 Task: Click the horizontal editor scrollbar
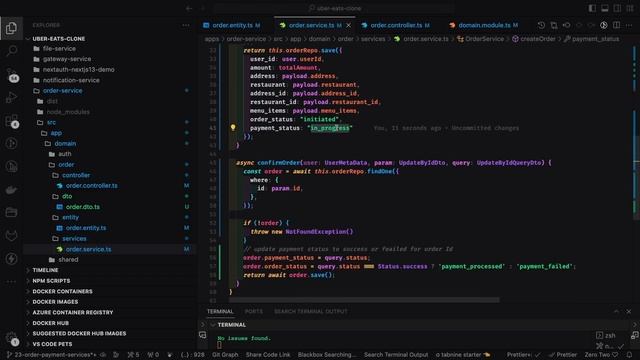pyautogui.click(x=364, y=300)
